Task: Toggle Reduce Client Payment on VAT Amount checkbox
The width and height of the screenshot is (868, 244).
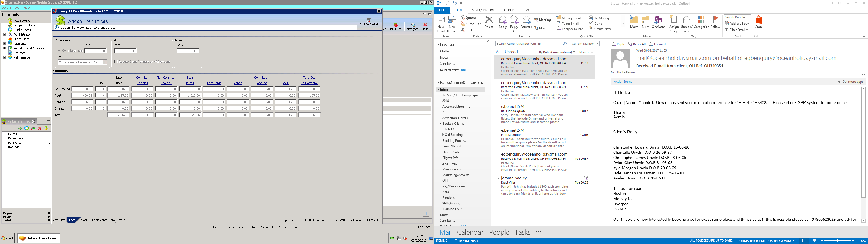Action: point(116,61)
